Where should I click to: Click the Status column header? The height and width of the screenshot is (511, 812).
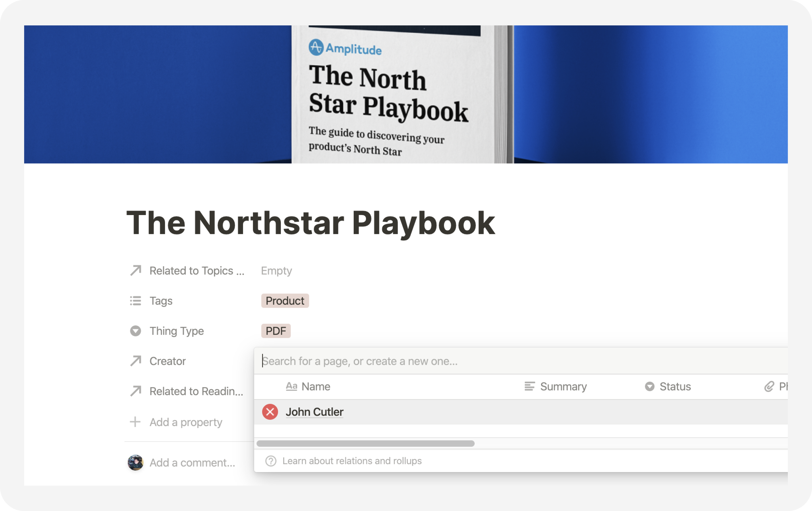(668, 386)
